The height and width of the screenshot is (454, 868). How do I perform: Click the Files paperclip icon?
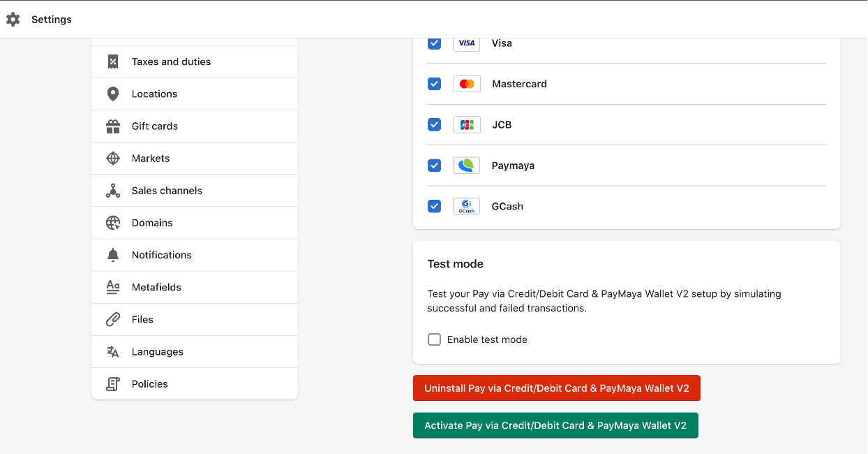click(x=113, y=319)
